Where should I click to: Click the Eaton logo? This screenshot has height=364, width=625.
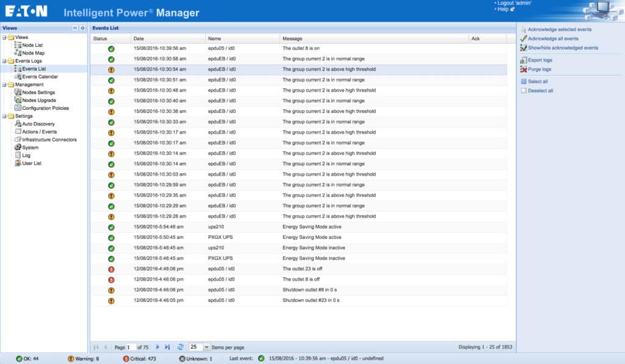click(x=26, y=11)
